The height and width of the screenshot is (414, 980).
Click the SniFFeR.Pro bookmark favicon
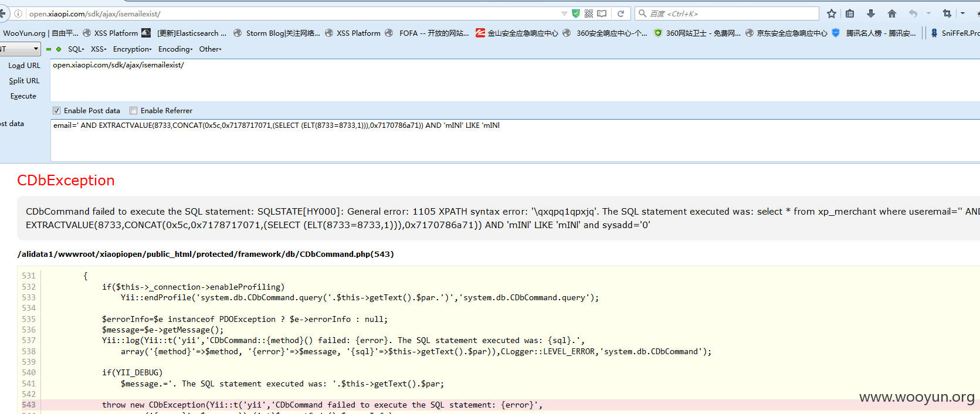click(x=934, y=33)
